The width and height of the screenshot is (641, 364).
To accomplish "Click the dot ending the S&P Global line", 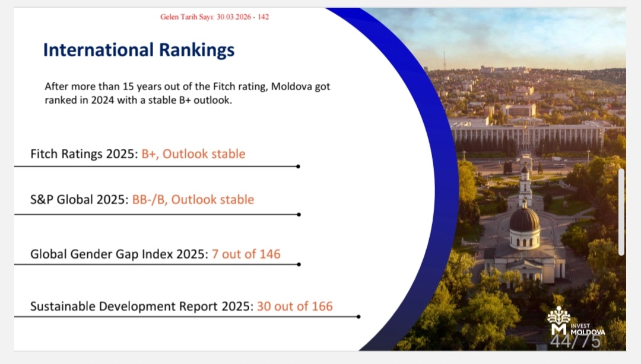I will tap(299, 215).
